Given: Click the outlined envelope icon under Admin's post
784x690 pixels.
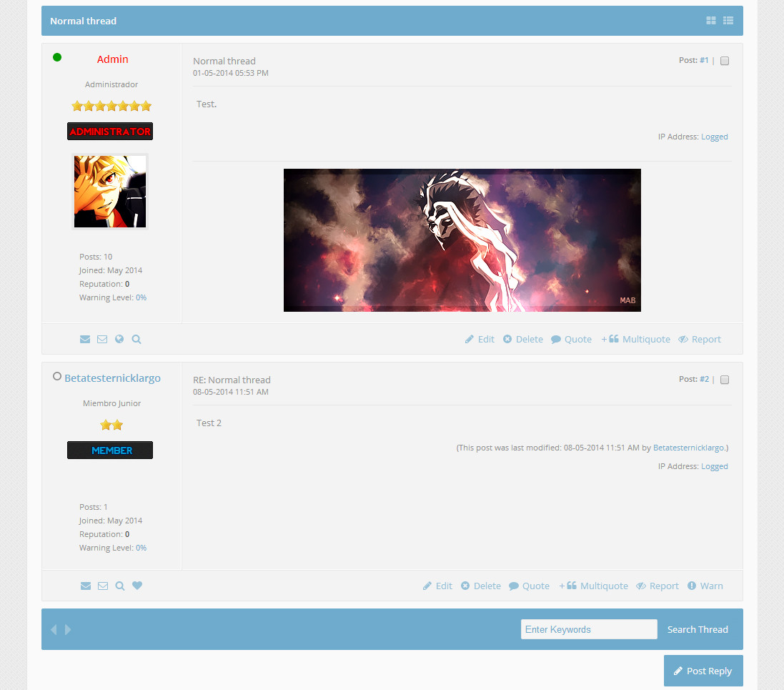Looking at the screenshot, I should pyautogui.click(x=102, y=339).
